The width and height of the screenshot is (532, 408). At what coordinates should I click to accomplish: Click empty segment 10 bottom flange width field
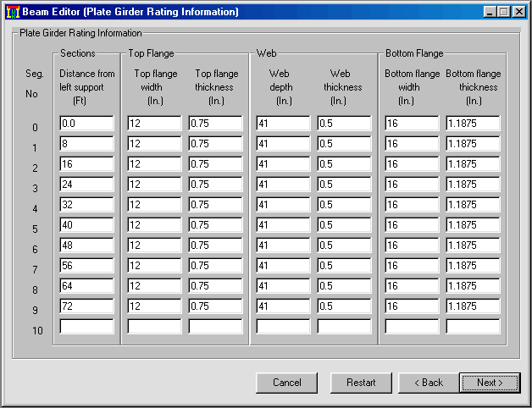(412, 327)
